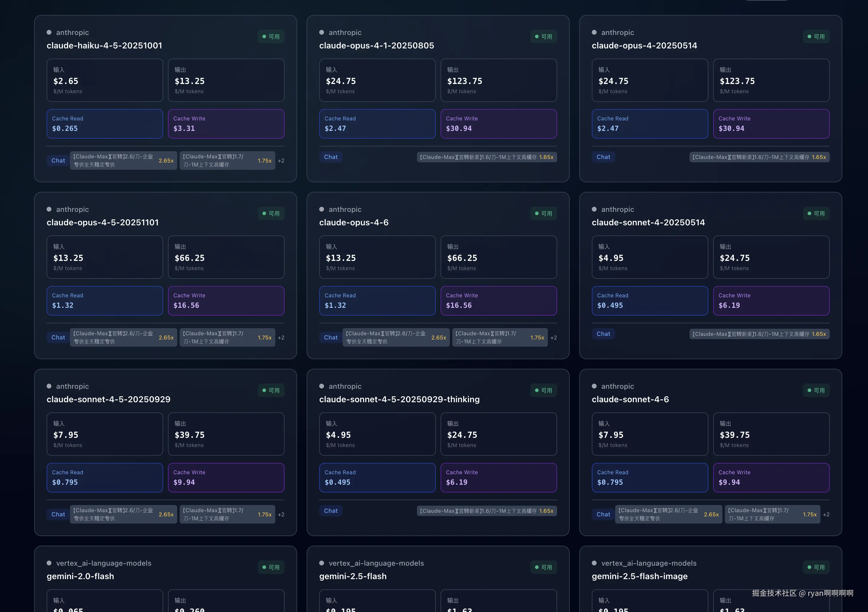The height and width of the screenshot is (612, 868).
Task: Click the provider dot beside gemini-2.0-flash's vertex_ai label
Action: point(49,563)
